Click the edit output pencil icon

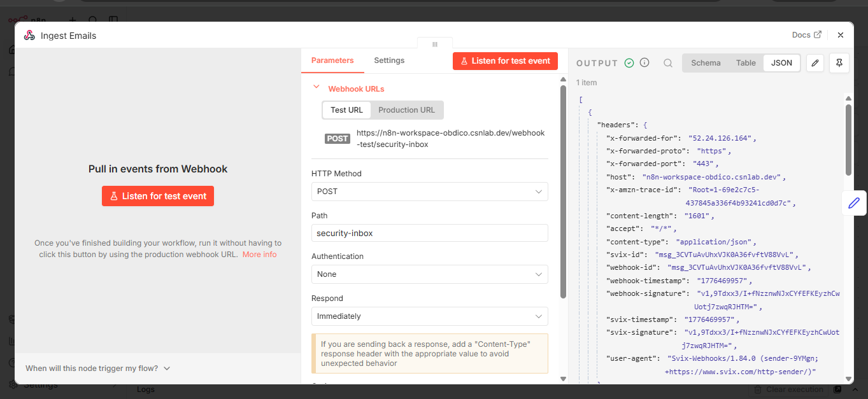pos(815,63)
